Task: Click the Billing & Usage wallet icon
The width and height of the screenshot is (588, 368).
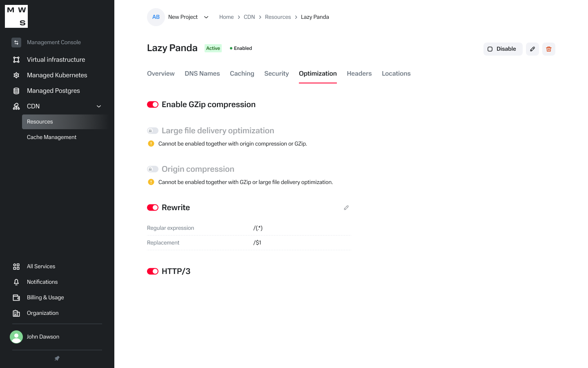Action: tap(16, 298)
